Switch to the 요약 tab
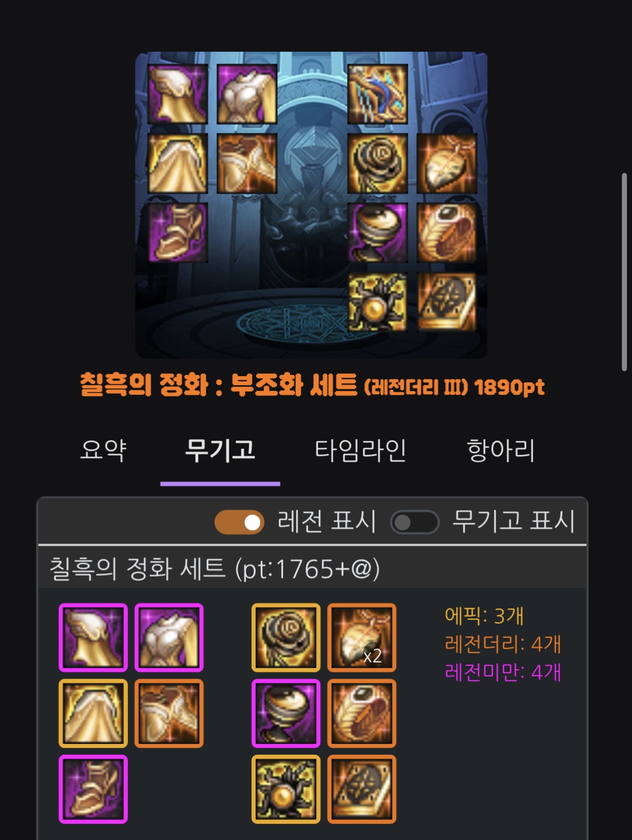 point(103,450)
